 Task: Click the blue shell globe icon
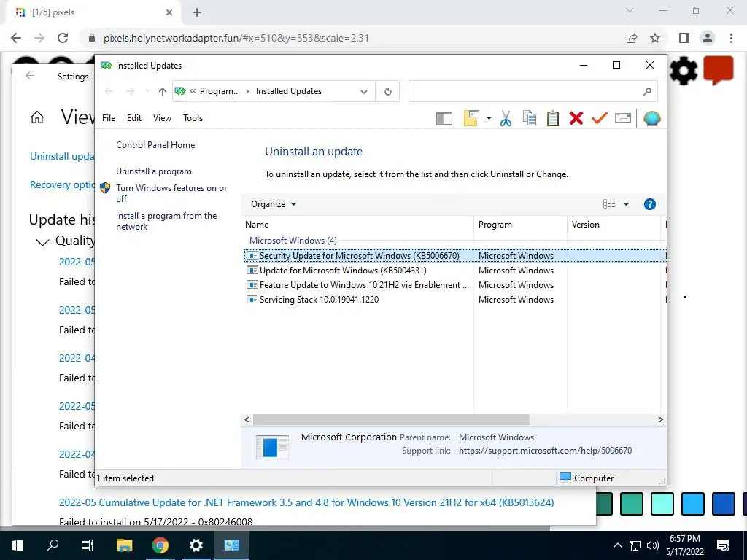click(x=651, y=118)
